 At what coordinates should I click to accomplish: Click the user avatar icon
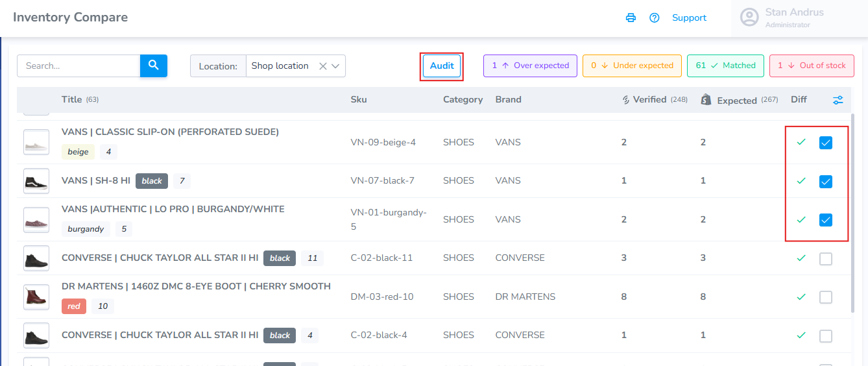point(749,18)
